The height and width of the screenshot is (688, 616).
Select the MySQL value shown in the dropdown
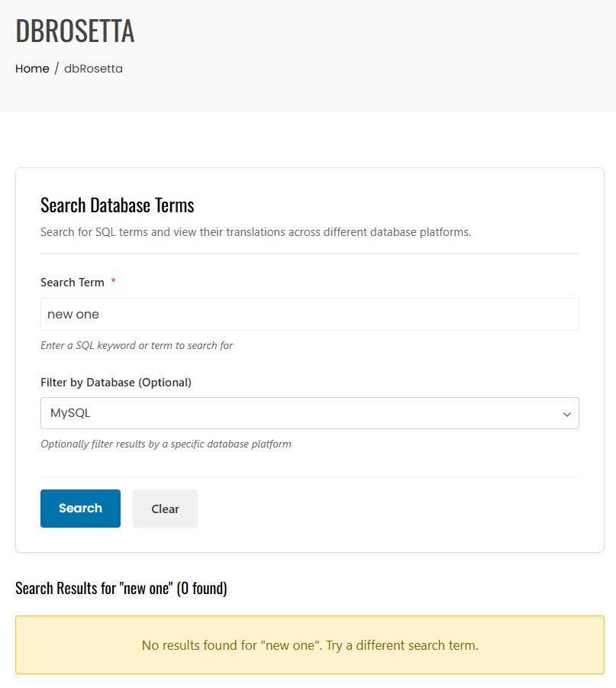click(x=70, y=413)
